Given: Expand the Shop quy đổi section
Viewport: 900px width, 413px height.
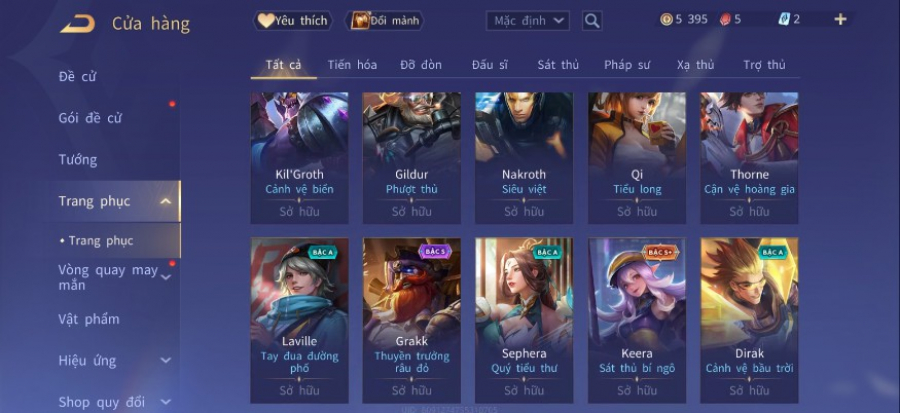Looking at the screenshot, I should coord(165,402).
